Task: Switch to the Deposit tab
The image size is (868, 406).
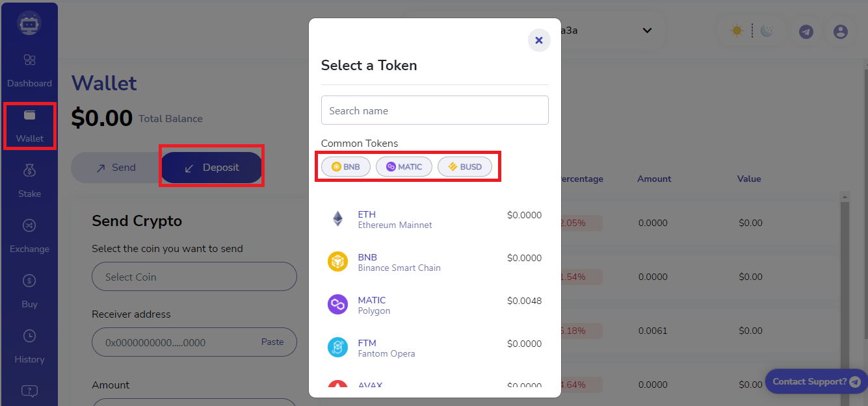Action: (x=212, y=168)
